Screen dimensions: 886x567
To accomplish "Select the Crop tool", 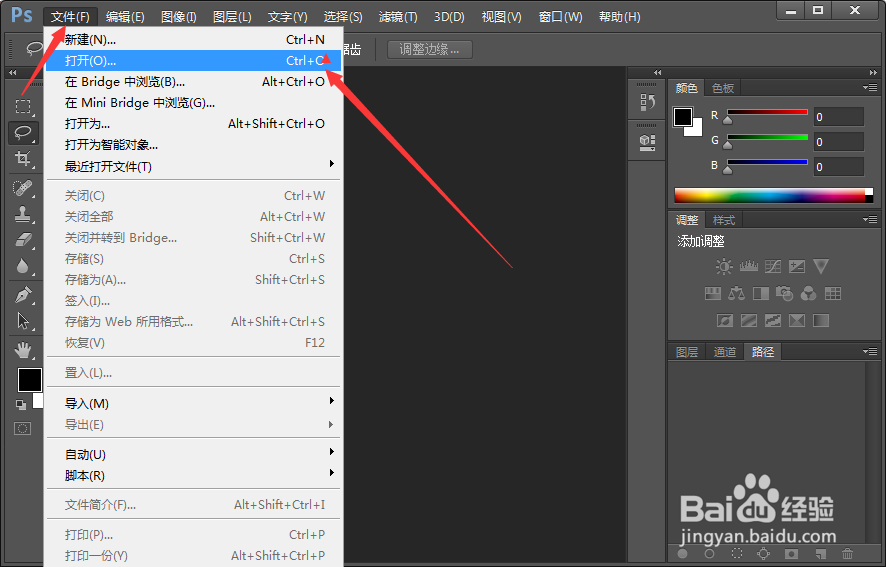I will point(23,158).
